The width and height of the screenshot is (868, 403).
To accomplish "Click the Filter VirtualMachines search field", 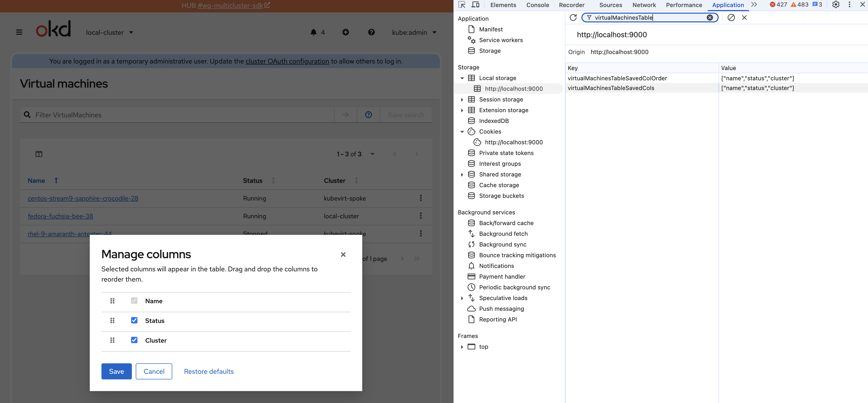I will pyautogui.click(x=182, y=115).
